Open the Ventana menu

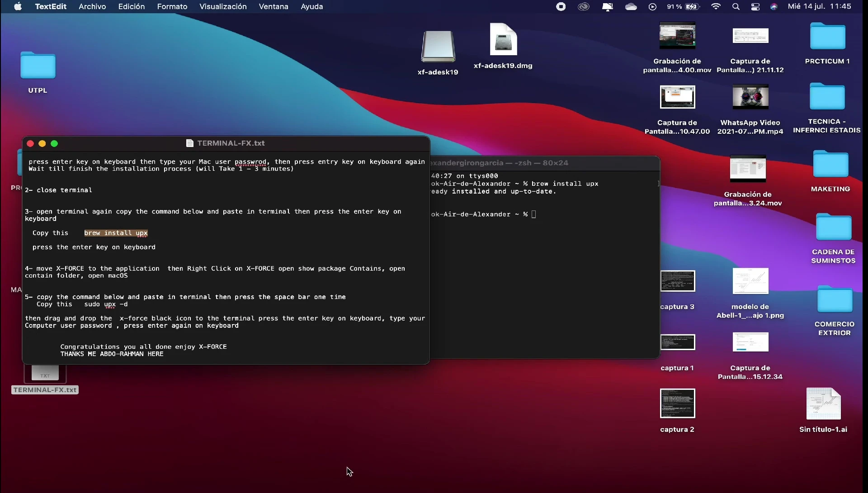click(x=274, y=6)
